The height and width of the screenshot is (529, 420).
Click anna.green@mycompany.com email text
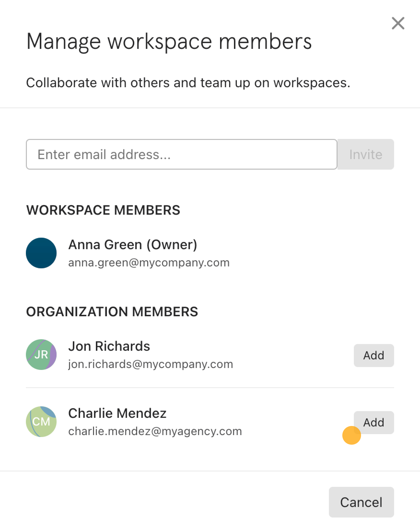(x=149, y=263)
